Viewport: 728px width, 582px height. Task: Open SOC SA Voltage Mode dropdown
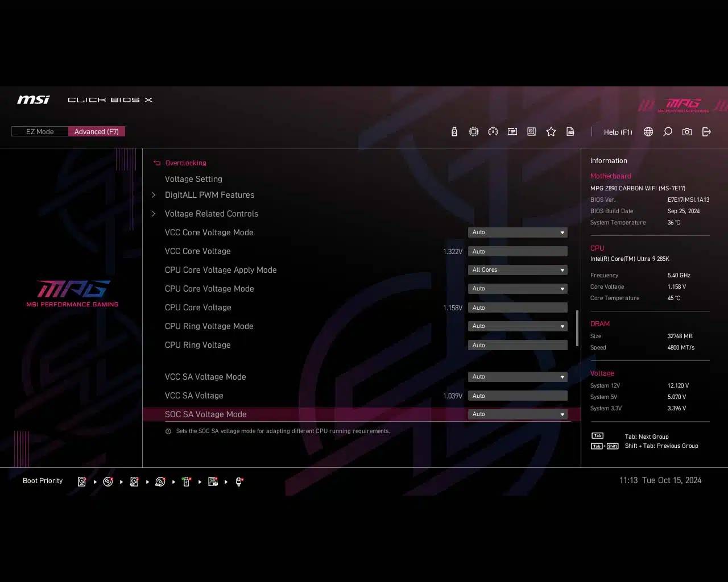click(x=518, y=414)
